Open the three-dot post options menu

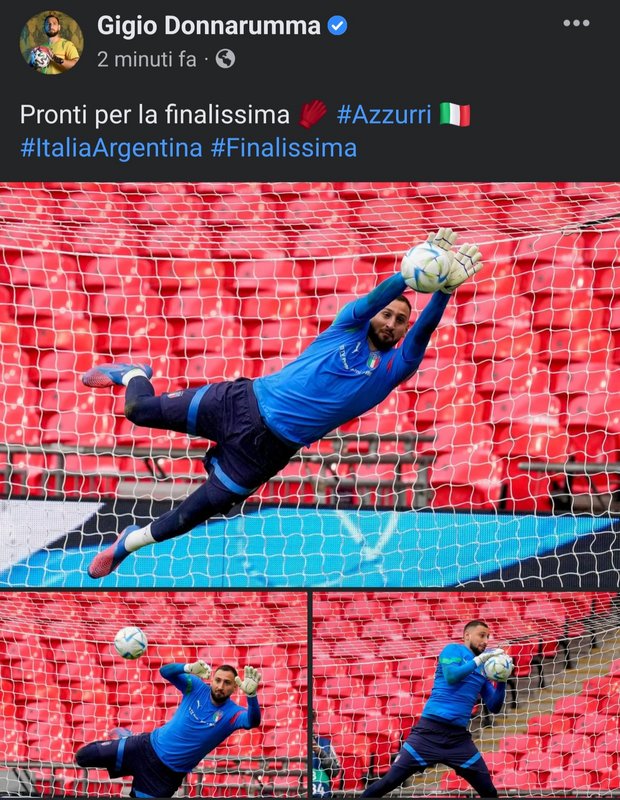[576, 23]
